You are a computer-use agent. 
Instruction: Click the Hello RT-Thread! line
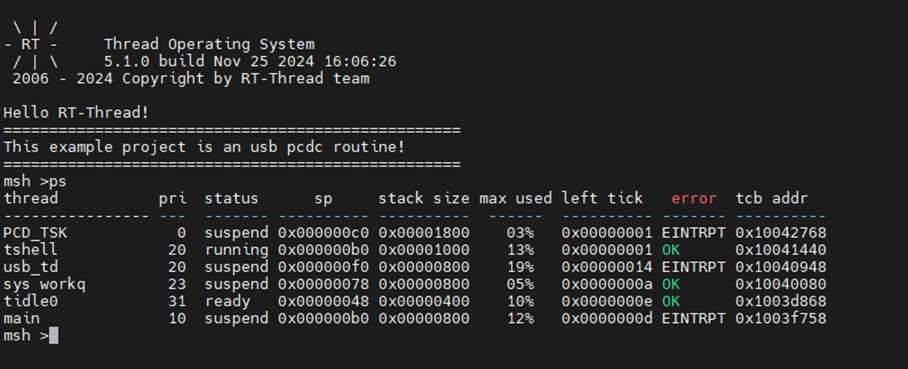pyautogui.click(x=76, y=113)
